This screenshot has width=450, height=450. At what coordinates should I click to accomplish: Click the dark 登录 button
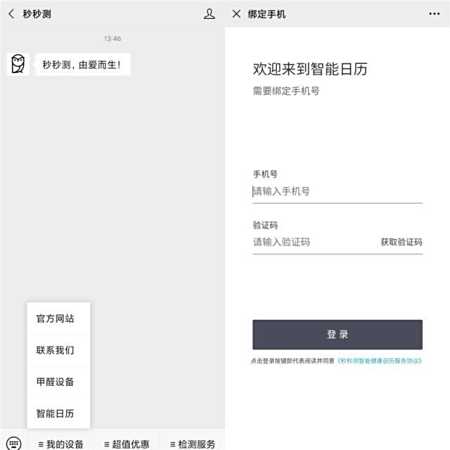(337, 334)
